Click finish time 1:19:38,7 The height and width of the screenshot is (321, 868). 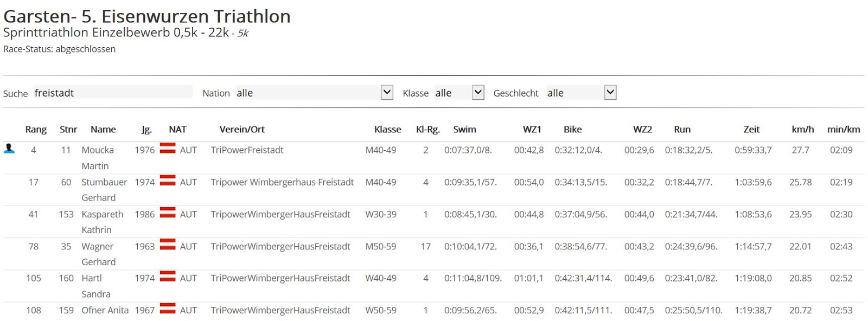point(753,310)
